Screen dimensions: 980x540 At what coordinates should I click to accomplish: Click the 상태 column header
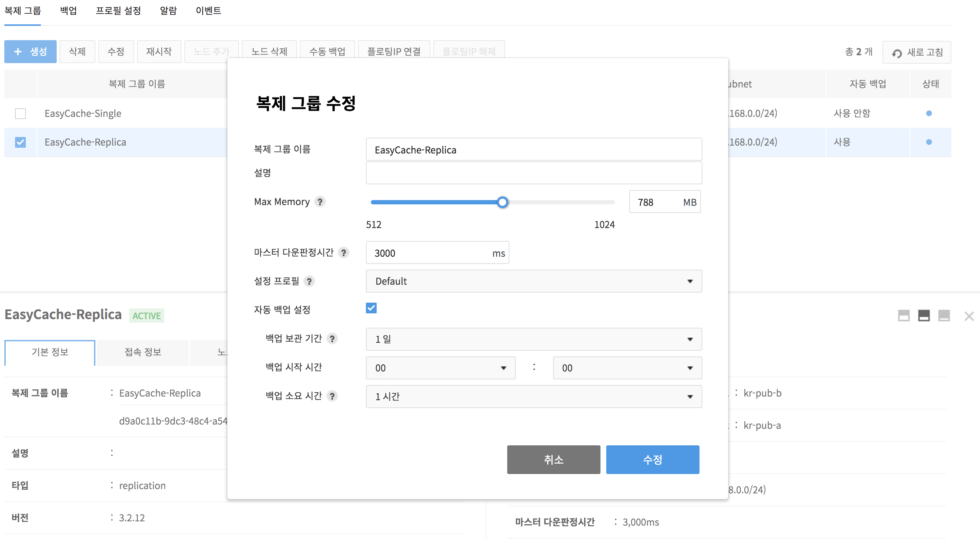click(x=930, y=84)
